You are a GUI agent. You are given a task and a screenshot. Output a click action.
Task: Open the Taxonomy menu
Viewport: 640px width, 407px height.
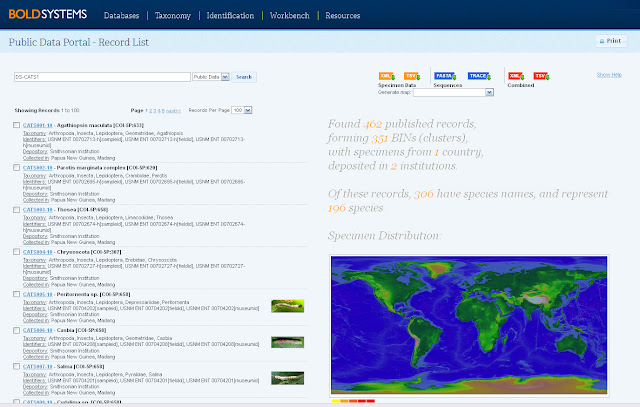pos(173,16)
